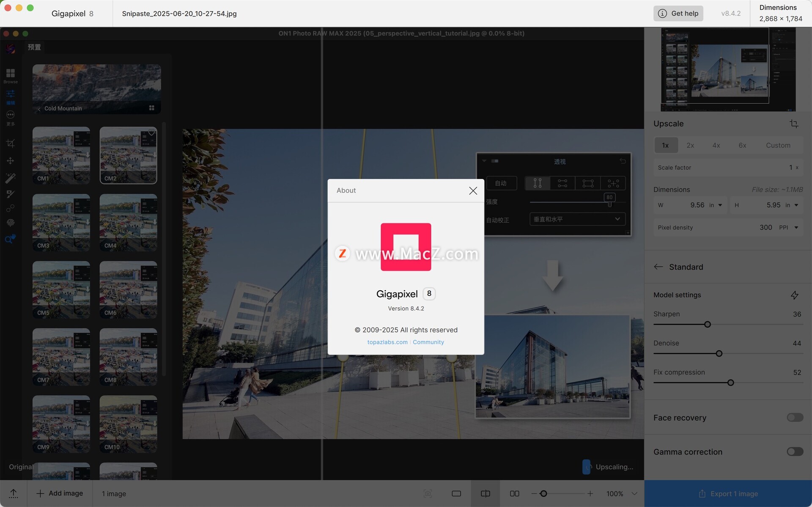Screen dimensions: 812x507
Task: Click the upload arrow icon in bottom bar
Action: (14, 493)
